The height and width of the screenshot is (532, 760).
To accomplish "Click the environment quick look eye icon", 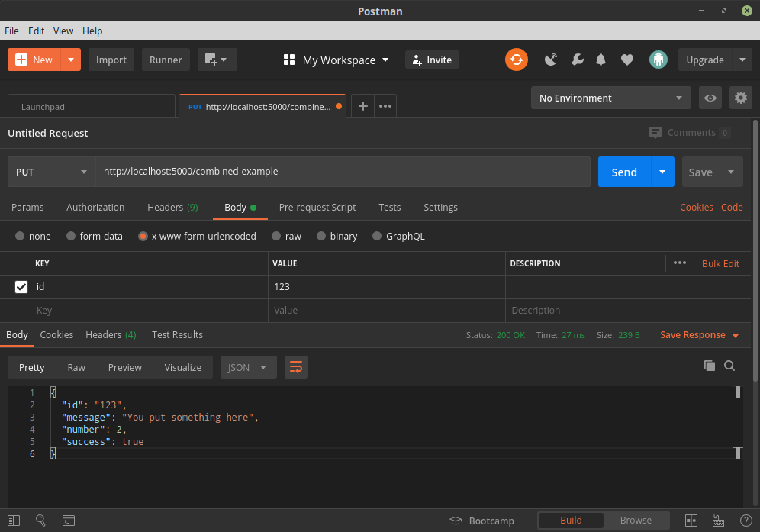I will click(x=710, y=98).
